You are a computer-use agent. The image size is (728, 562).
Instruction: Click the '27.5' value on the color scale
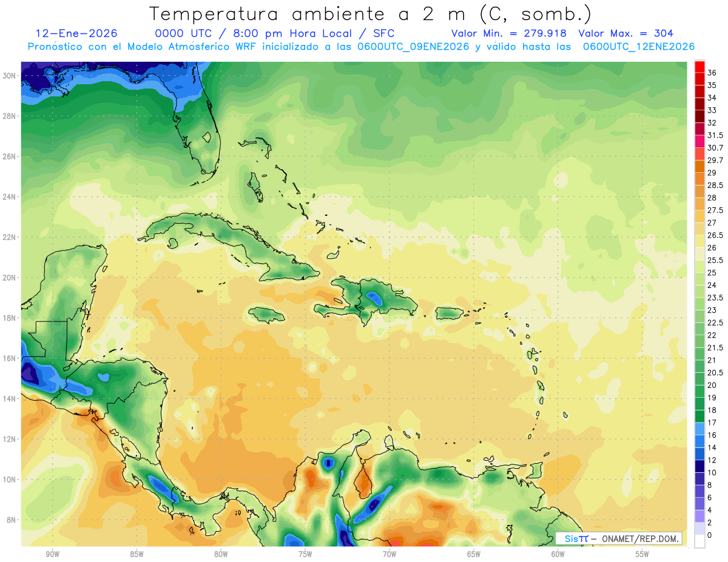[x=715, y=210]
